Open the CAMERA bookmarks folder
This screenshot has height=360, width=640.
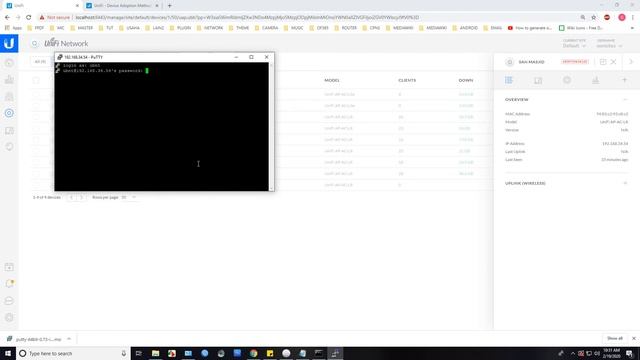[x=266, y=28]
